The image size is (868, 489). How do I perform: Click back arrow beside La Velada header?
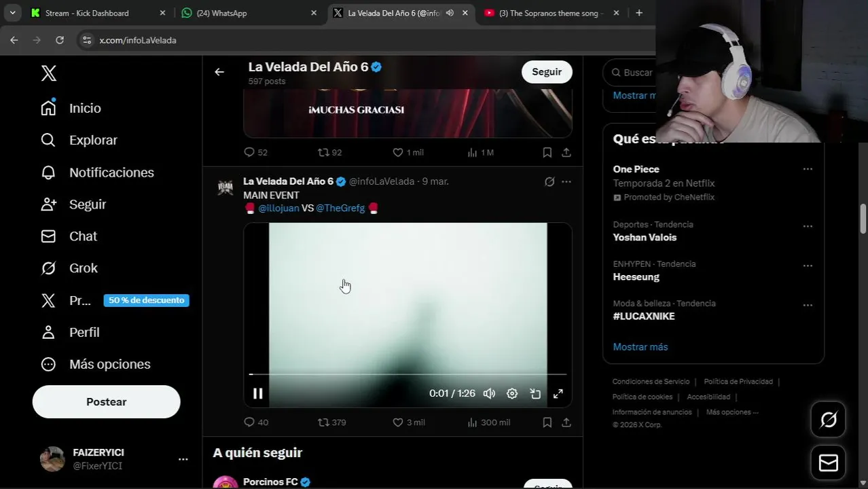219,72
